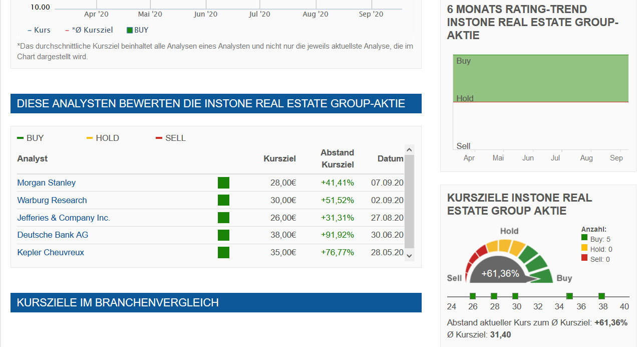This screenshot has width=644, height=347.
Task: Click the 38 price target marker
Action: tap(601, 296)
